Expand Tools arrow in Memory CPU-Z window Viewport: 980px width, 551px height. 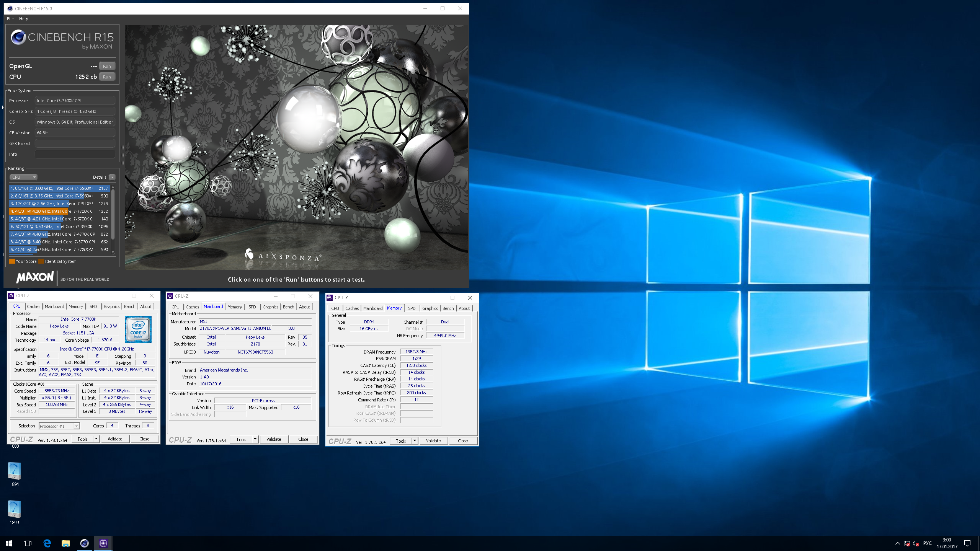coord(415,441)
